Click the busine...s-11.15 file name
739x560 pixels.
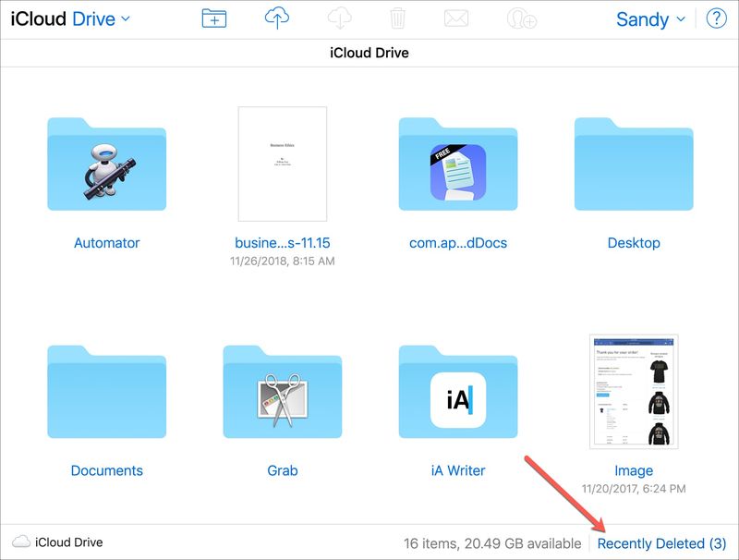(x=283, y=243)
